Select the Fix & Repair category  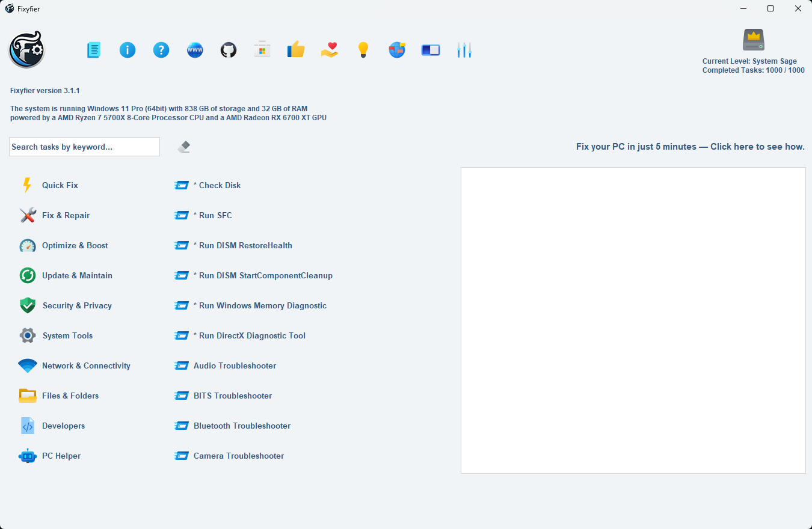coord(55,215)
